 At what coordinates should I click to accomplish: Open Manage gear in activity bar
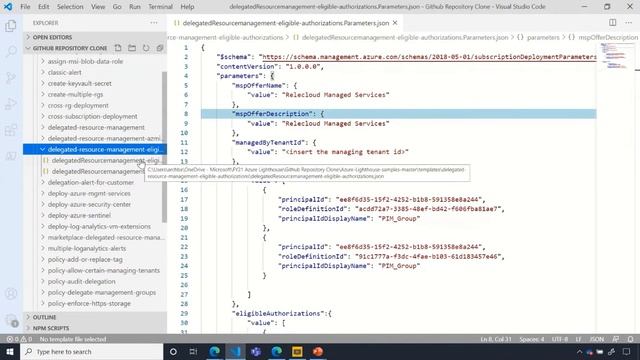(11, 320)
